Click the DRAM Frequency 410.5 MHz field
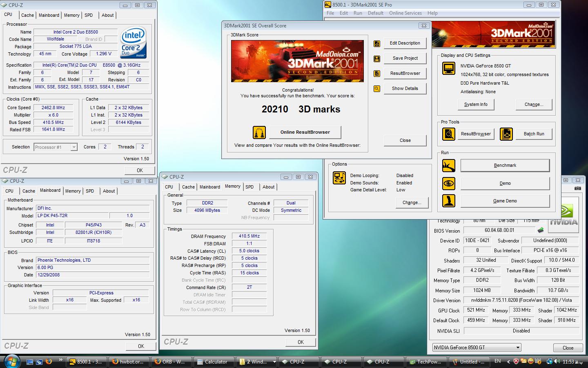This screenshot has height=368, width=588. coord(249,236)
